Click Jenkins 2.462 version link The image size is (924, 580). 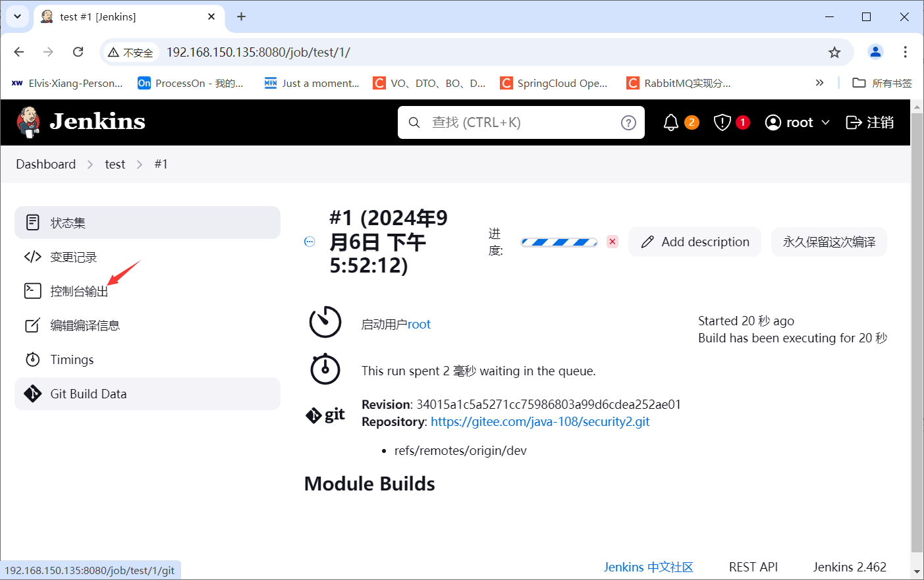click(x=850, y=567)
